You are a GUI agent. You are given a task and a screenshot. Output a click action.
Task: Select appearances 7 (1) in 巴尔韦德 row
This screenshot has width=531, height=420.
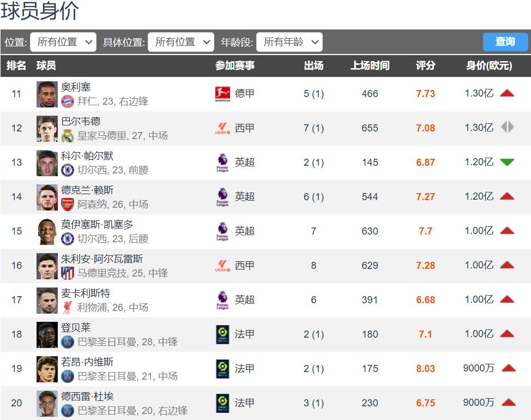313,128
